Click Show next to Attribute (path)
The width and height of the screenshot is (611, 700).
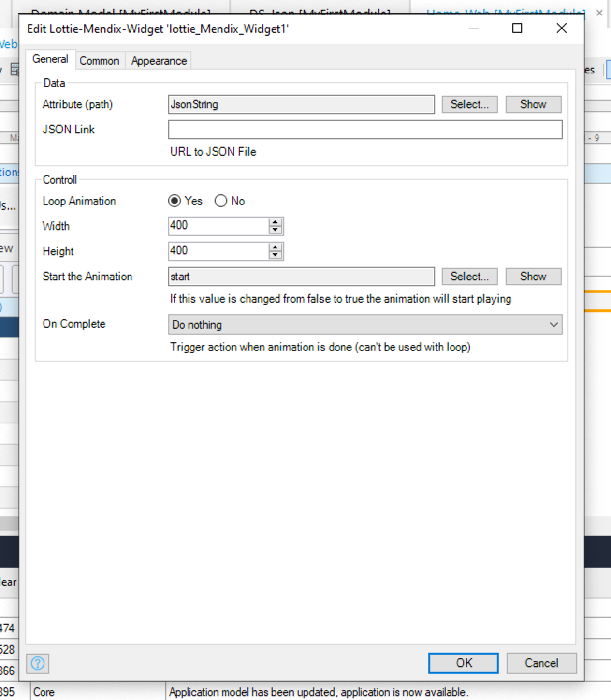(x=533, y=104)
